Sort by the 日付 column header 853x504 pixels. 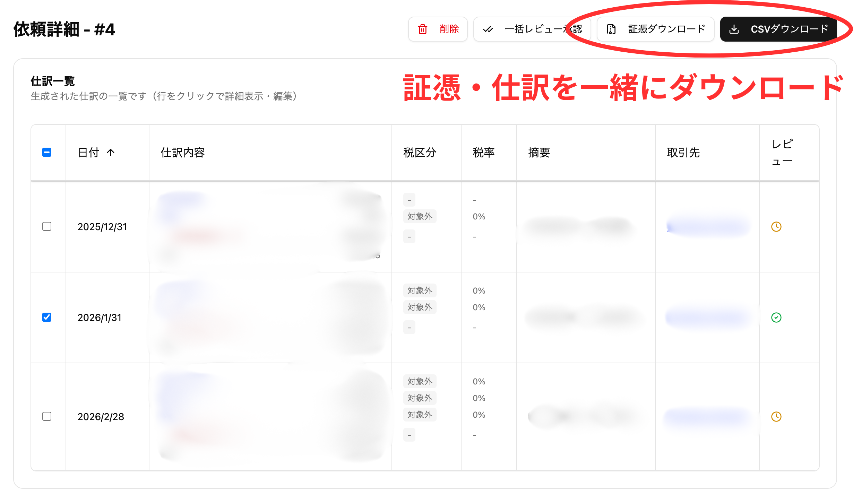pos(88,153)
